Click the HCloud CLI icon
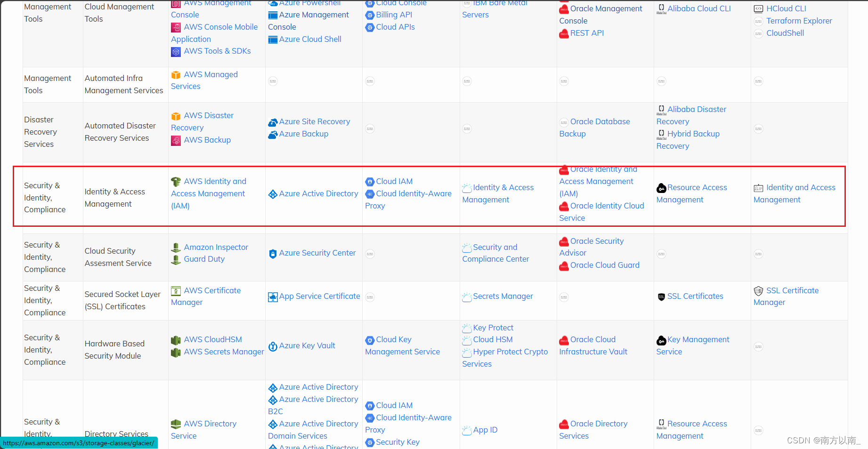The width and height of the screenshot is (868, 449). click(758, 9)
